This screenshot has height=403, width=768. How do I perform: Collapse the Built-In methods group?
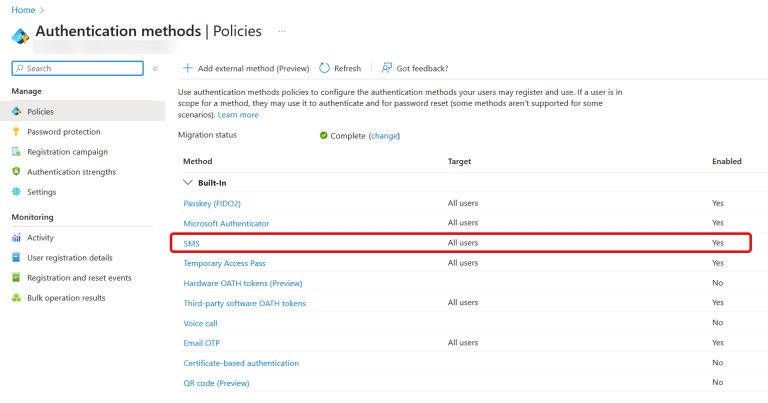pyautogui.click(x=188, y=183)
